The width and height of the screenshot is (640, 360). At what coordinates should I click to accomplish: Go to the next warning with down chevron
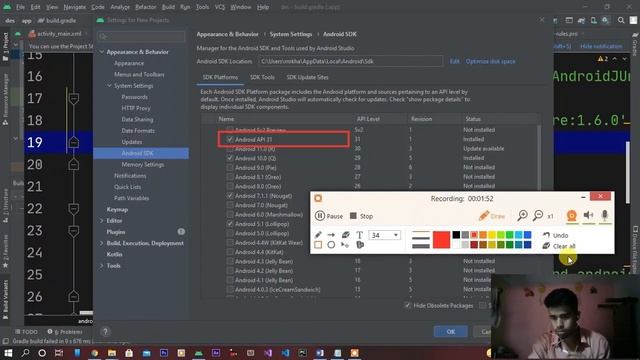624,59
